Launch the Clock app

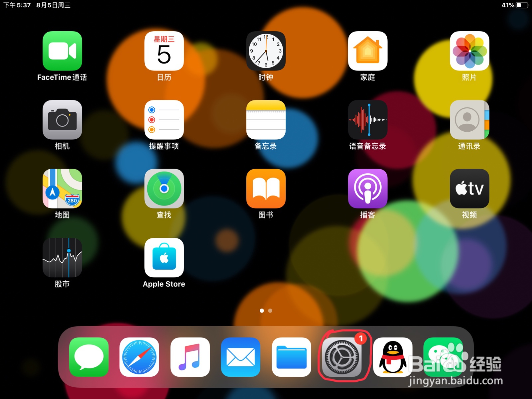pyautogui.click(x=266, y=51)
